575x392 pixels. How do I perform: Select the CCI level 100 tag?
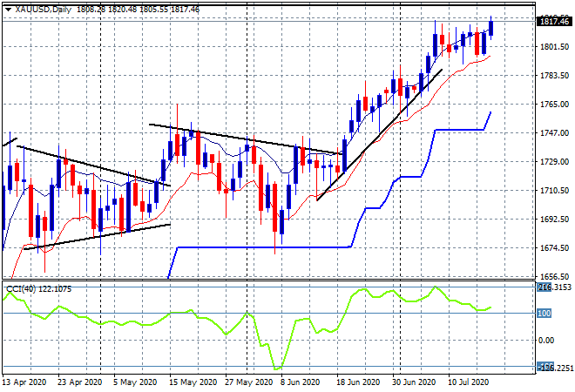click(x=545, y=314)
